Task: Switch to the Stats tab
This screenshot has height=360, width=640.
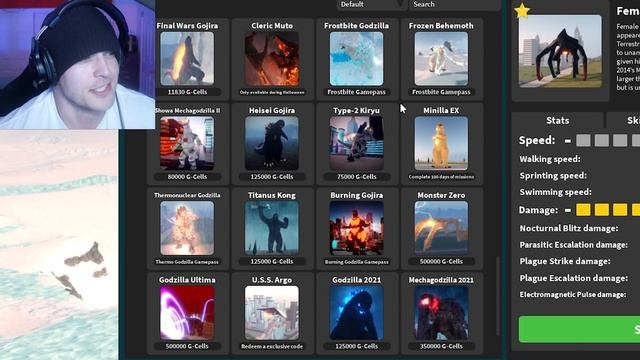Action: pyautogui.click(x=558, y=120)
